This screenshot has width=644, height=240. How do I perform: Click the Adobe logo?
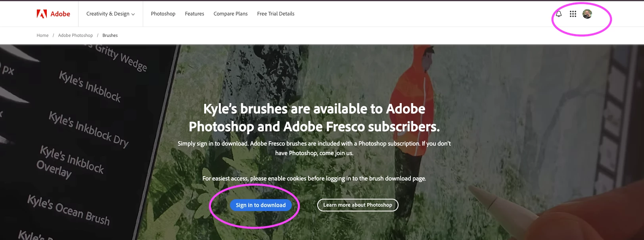coord(53,14)
